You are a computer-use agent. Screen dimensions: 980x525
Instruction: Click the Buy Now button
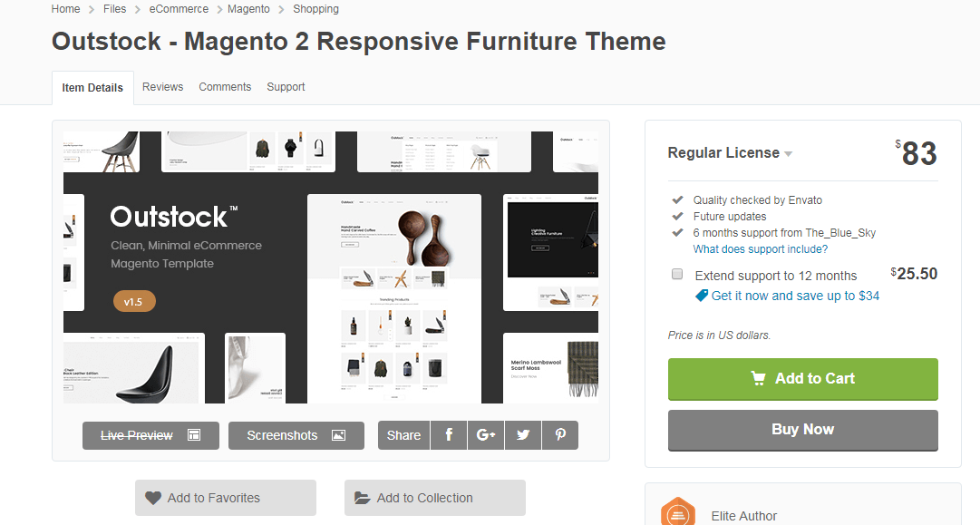802,430
